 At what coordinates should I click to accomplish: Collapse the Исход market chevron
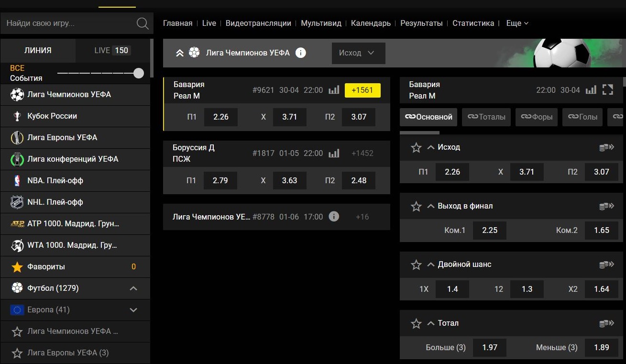(430, 147)
